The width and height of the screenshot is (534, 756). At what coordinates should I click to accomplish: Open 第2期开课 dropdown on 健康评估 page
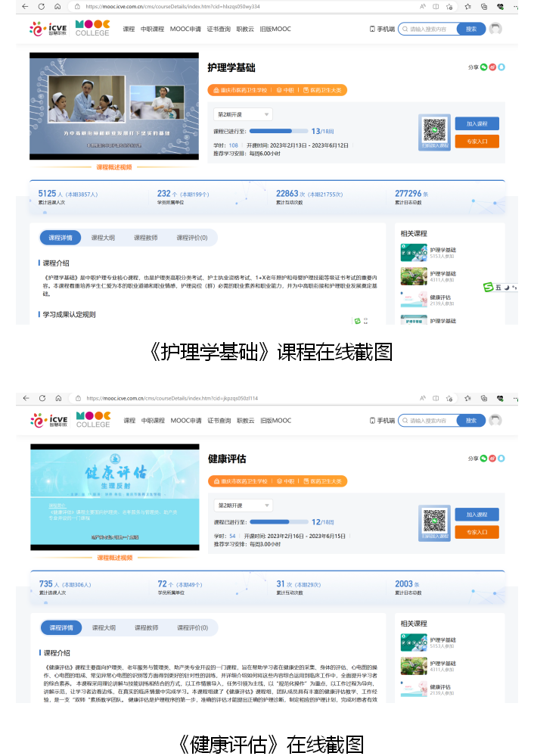244,505
